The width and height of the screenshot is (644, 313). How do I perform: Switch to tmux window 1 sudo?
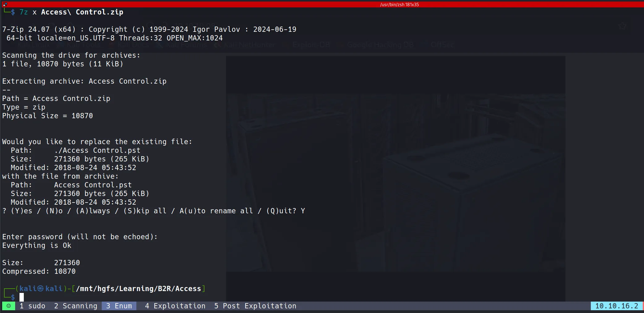[32, 306]
